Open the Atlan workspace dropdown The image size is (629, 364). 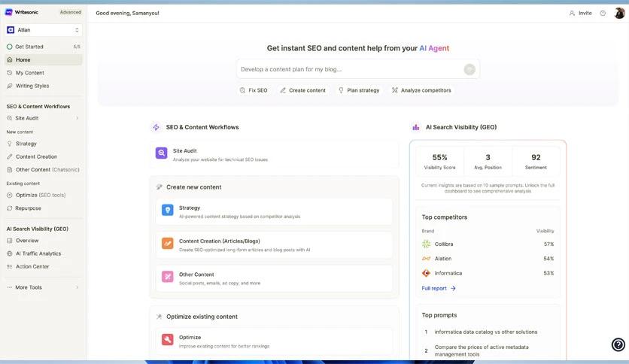click(x=43, y=30)
